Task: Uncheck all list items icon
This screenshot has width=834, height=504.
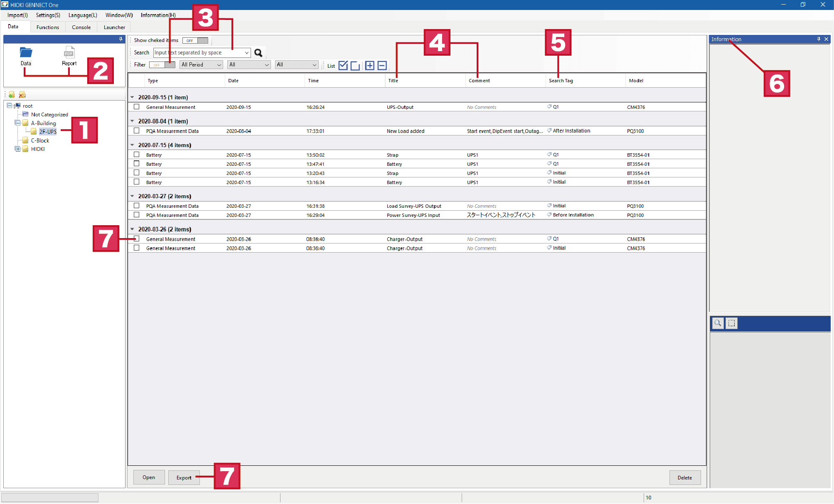Action: 355,66
